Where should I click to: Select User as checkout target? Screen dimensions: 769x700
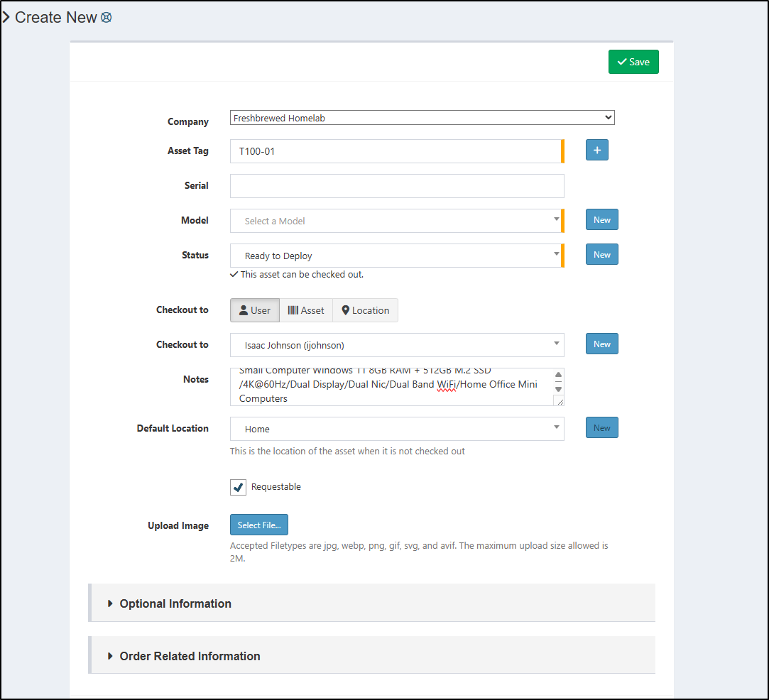tap(255, 310)
